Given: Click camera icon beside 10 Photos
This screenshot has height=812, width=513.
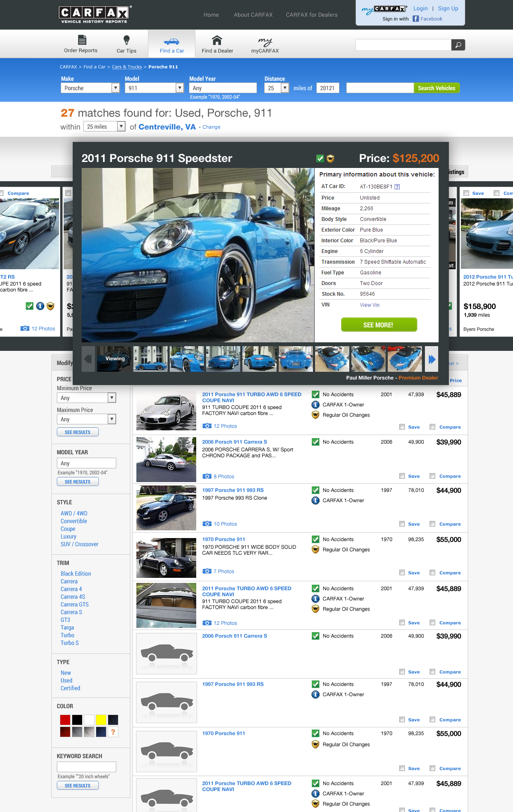Looking at the screenshot, I should click(207, 524).
